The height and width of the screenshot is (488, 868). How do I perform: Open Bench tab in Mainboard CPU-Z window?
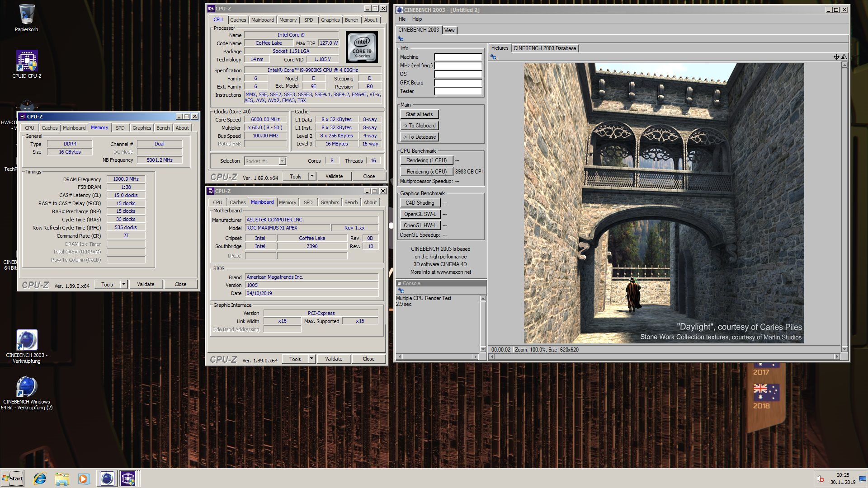pos(351,202)
